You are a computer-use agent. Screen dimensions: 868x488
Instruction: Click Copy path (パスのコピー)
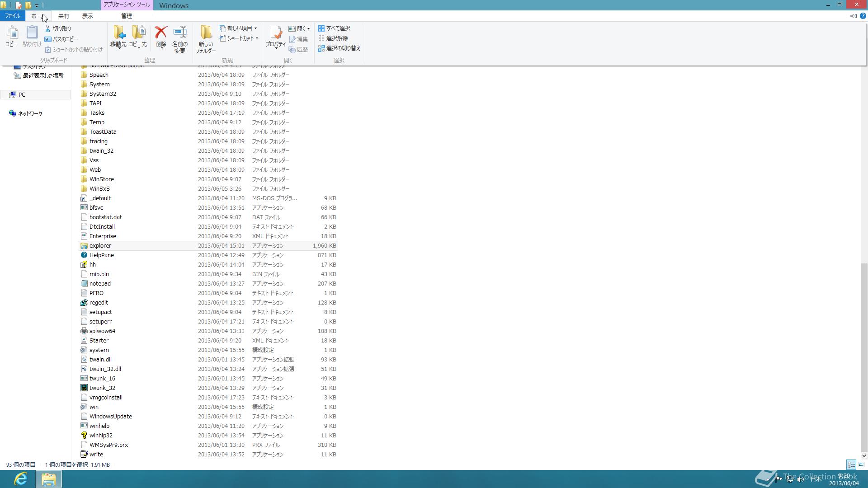tap(61, 39)
